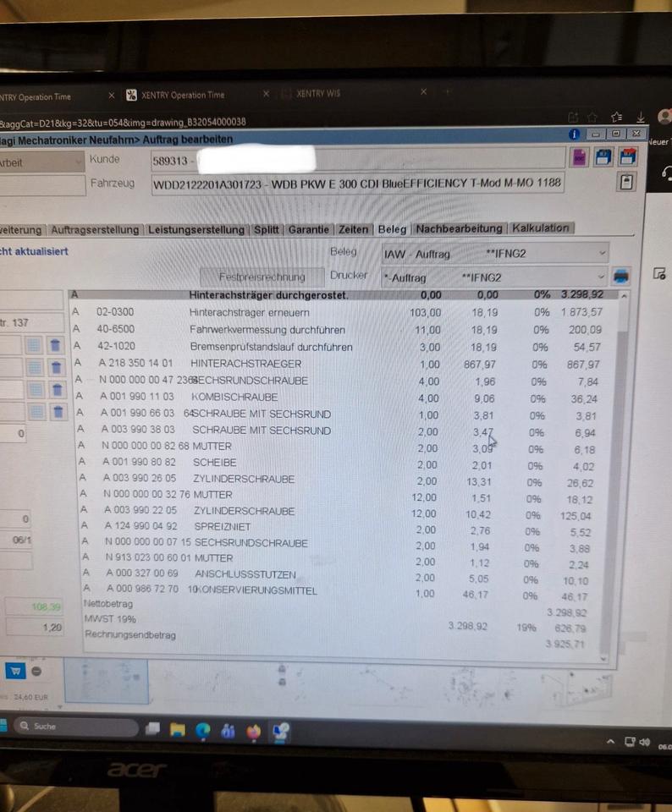Click the grey minus circle beside cart
This screenshot has width=672, height=812.
pos(36,671)
